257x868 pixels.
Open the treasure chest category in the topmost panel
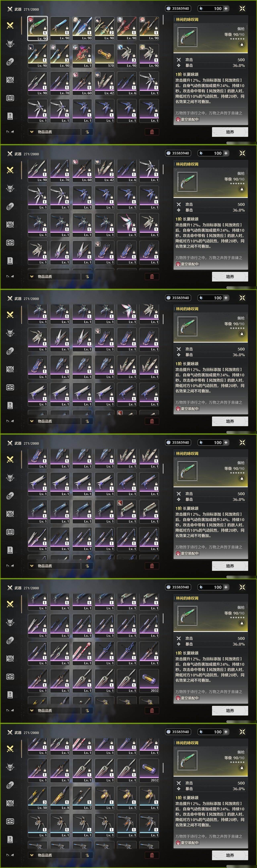(10, 98)
